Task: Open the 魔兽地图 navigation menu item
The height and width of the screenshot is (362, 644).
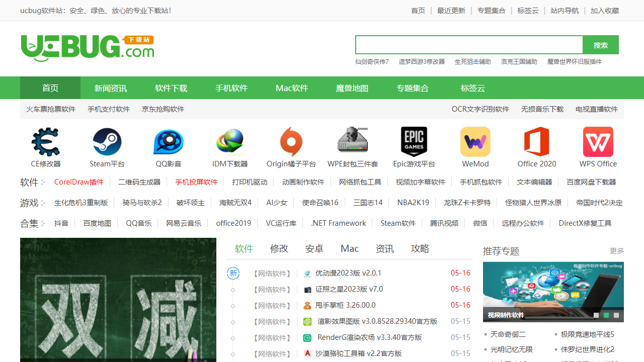Action: coord(352,88)
